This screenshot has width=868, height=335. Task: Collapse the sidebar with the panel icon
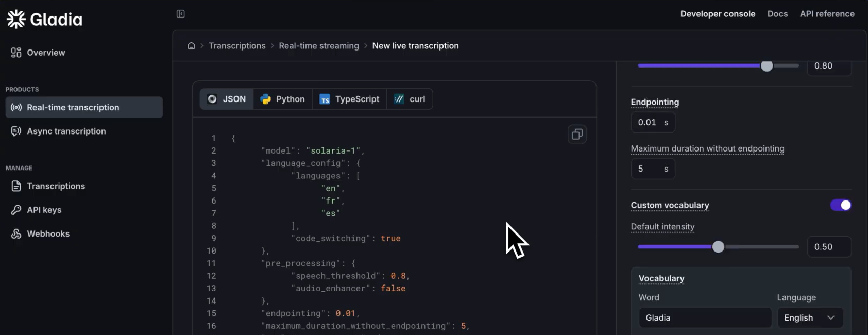[x=181, y=14]
